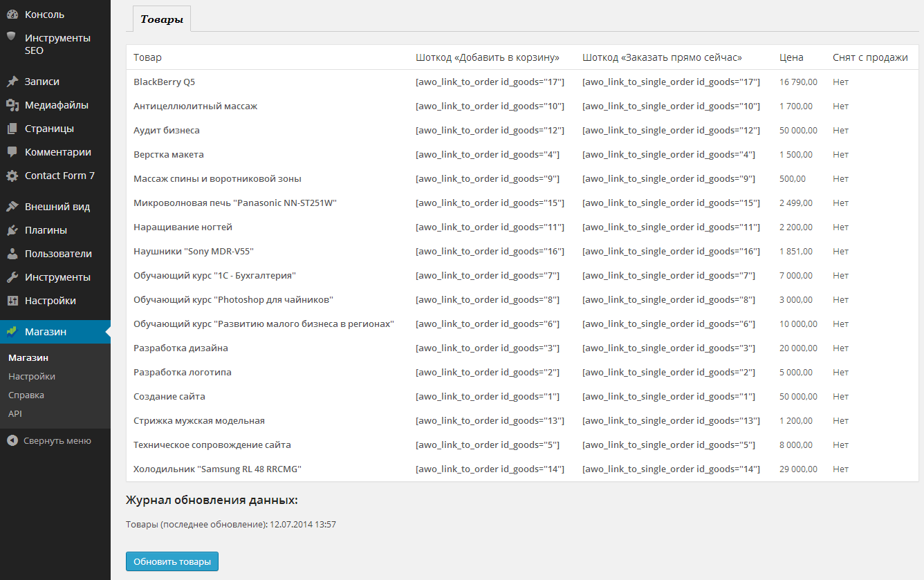Click the Товар column header
Image resolution: width=924 pixels, height=580 pixels.
147,57
